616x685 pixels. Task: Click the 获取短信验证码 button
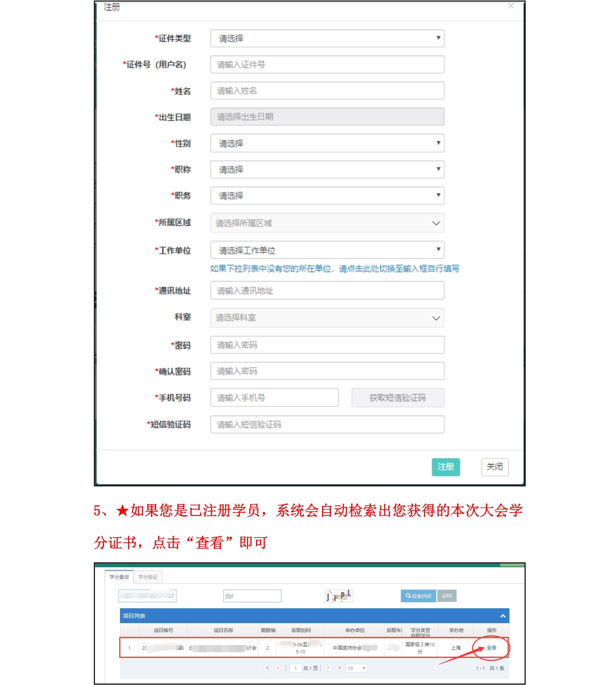point(398,398)
